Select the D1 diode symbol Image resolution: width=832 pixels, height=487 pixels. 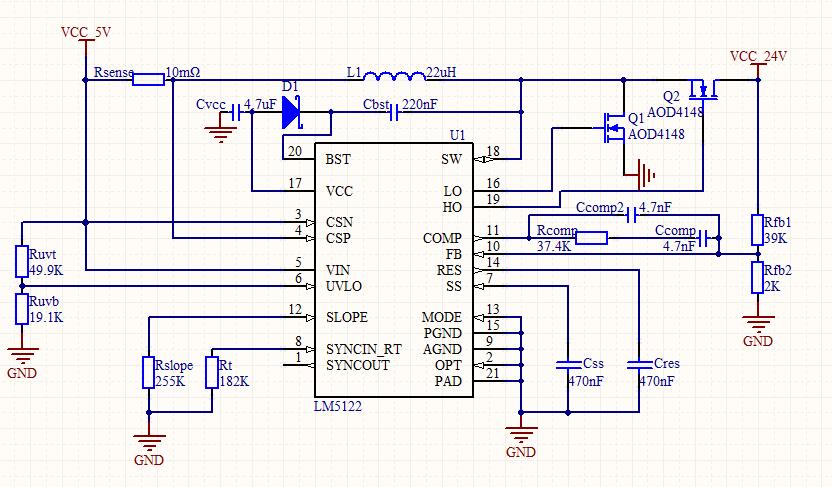[291, 112]
